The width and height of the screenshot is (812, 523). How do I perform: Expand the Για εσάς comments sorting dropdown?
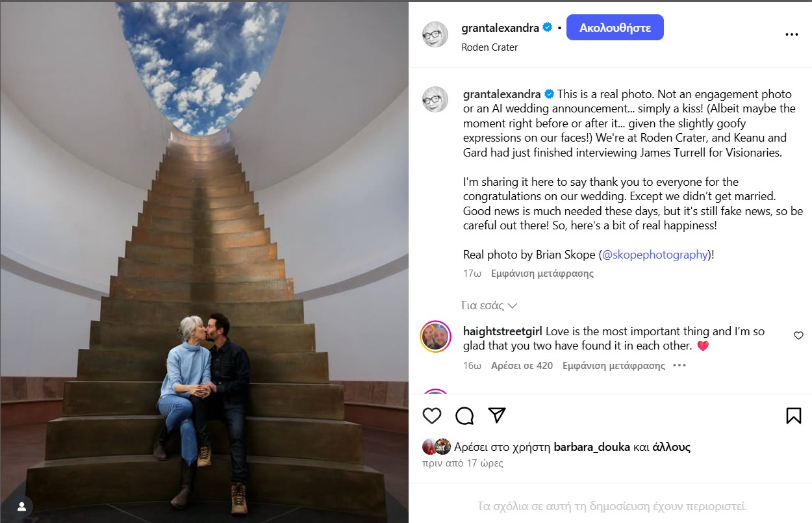pyautogui.click(x=489, y=305)
